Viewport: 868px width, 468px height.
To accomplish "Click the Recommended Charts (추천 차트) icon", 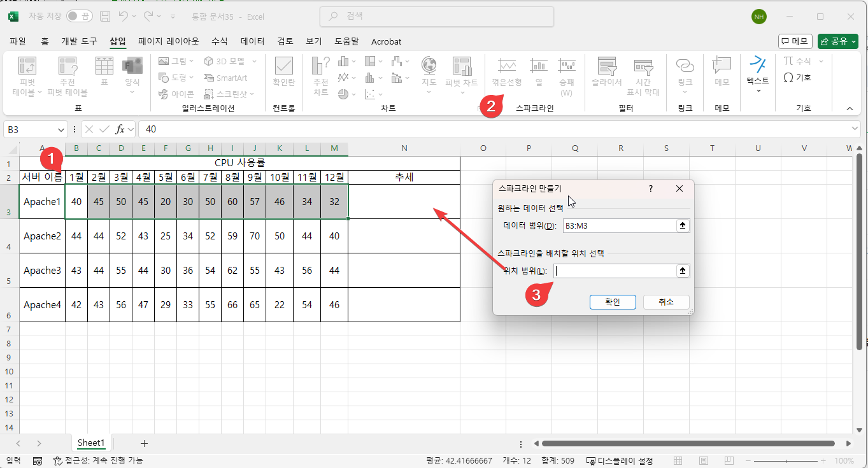I will 320,66.
